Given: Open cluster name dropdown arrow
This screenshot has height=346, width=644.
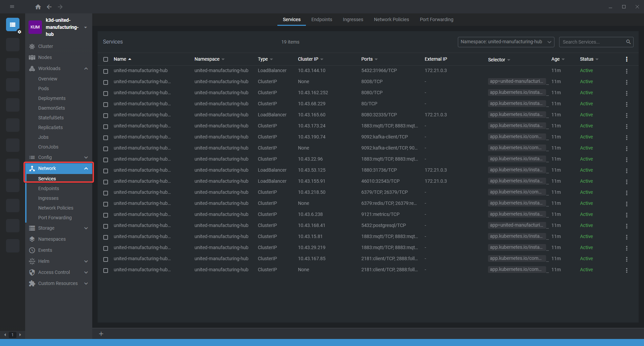Looking at the screenshot, I should (86, 27).
